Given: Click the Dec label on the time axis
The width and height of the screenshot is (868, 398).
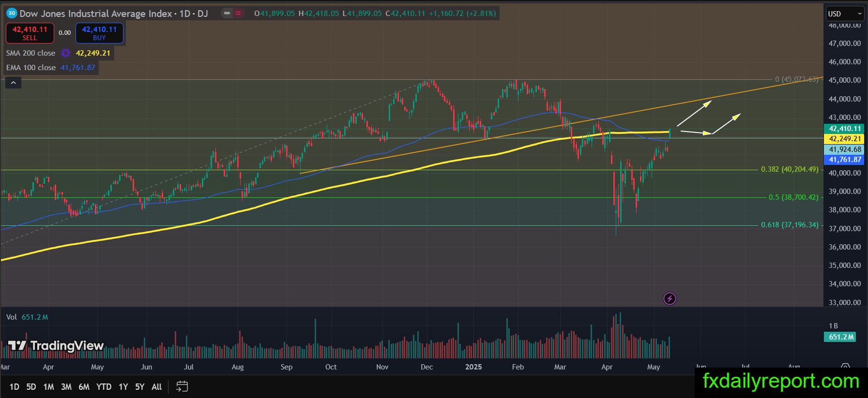Looking at the screenshot, I should pyautogui.click(x=427, y=367).
